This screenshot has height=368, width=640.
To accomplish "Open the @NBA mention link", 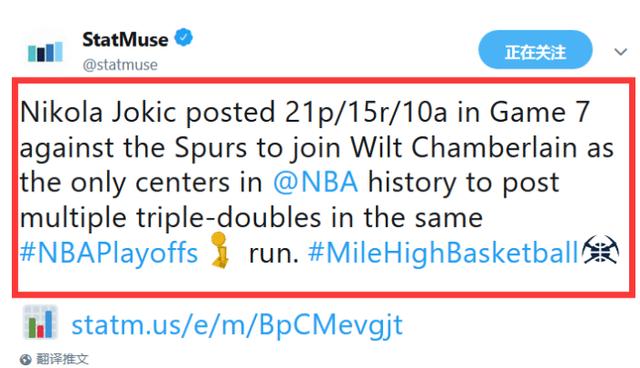I will click(316, 182).
